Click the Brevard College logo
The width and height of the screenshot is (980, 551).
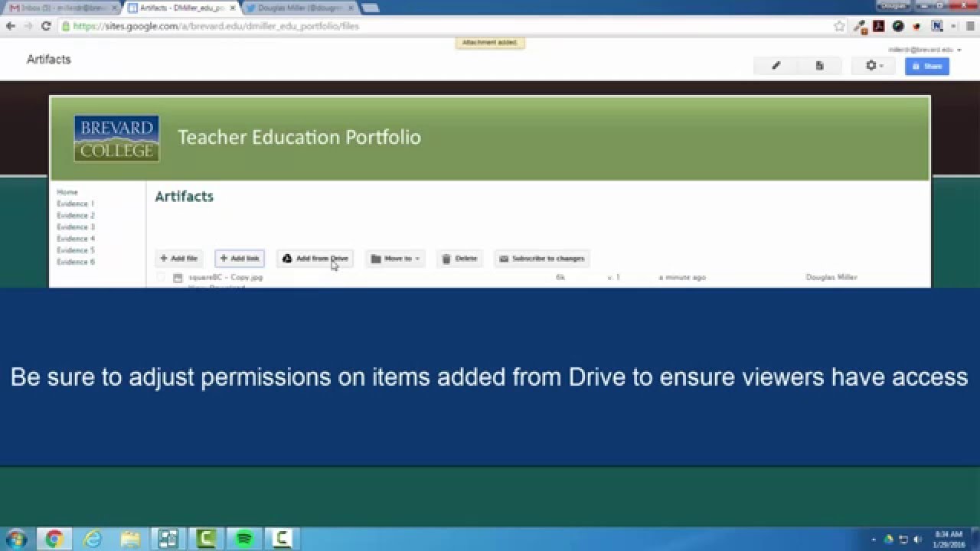coord(116,139)
